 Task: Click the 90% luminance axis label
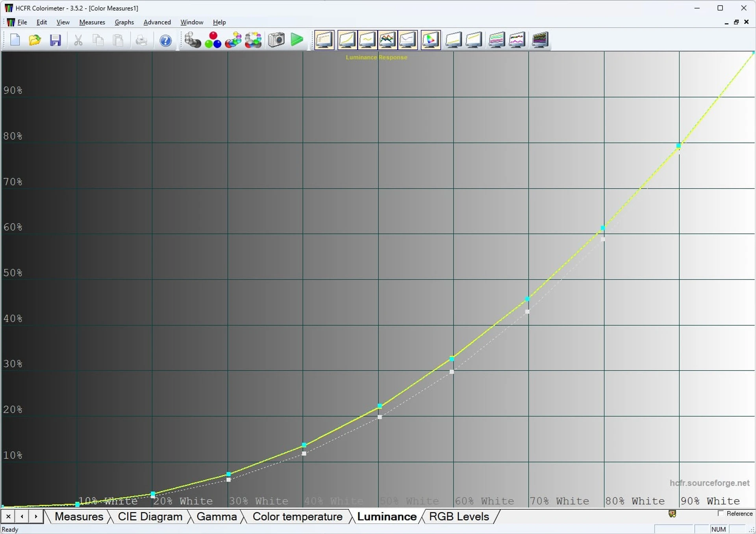click(13, 91)
